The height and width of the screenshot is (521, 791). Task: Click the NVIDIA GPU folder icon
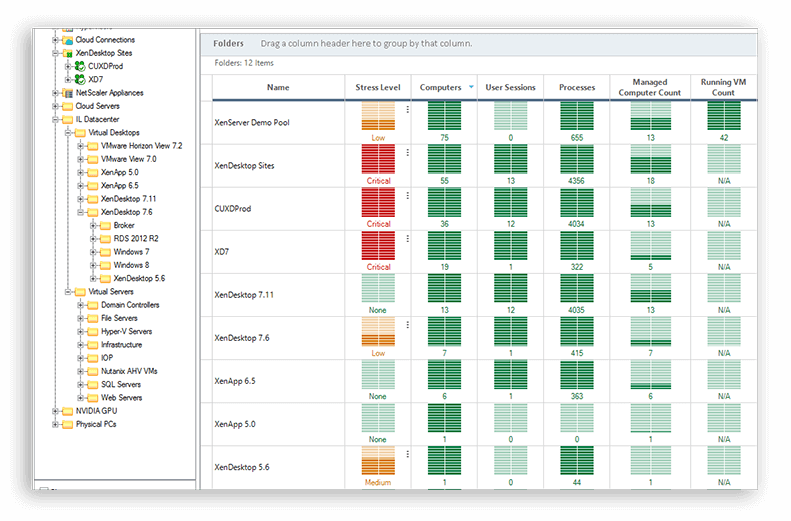point(68,411)
